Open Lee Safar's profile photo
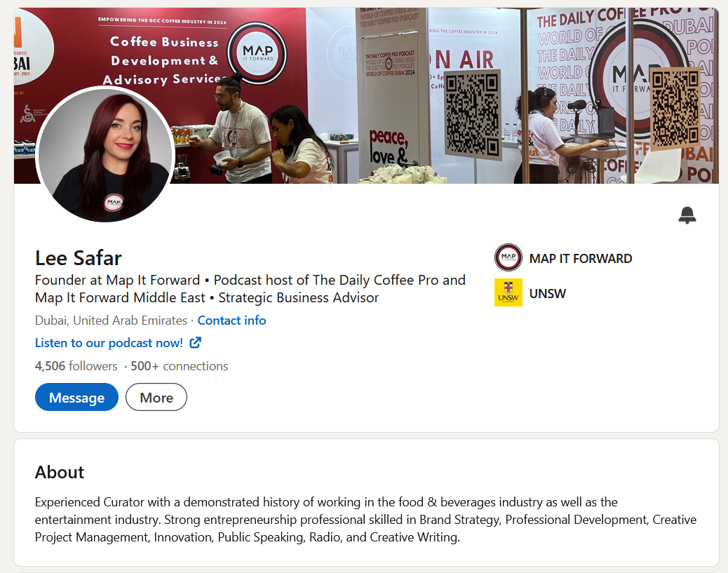Screen dimensions: 728x573 tap(105, 154)
